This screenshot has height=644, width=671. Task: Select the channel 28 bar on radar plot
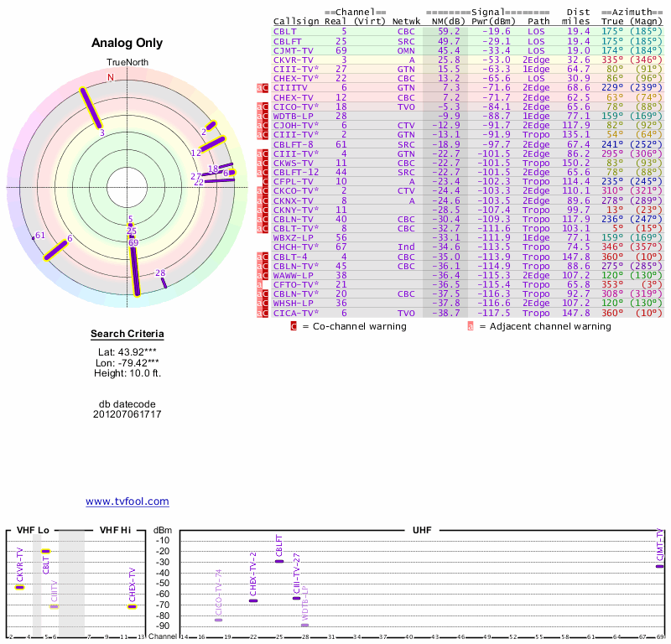coord(163,280)
